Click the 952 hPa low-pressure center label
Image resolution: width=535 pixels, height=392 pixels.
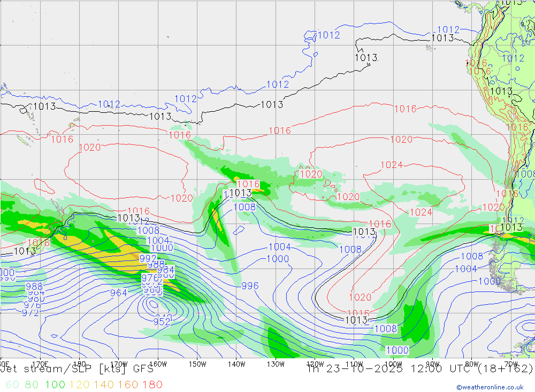pyautogui.click(x=162, y=322)
